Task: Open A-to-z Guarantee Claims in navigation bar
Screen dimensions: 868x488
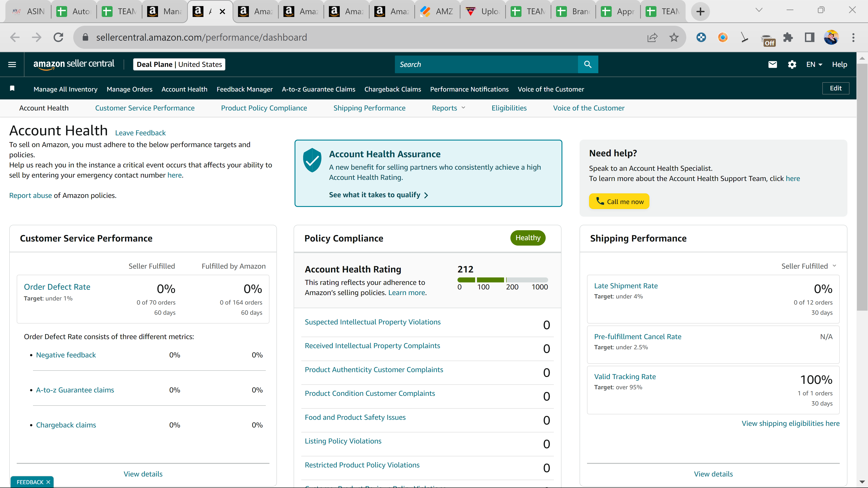Action: (x=318, y=89)
